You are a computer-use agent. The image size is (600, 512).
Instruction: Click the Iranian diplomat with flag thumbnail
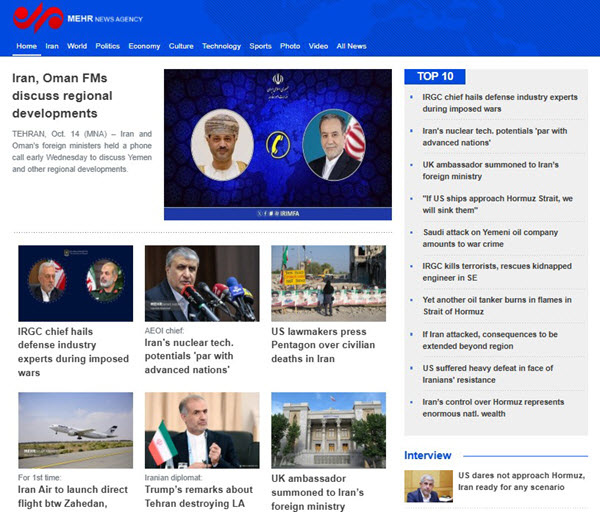(x=202, y=430)
